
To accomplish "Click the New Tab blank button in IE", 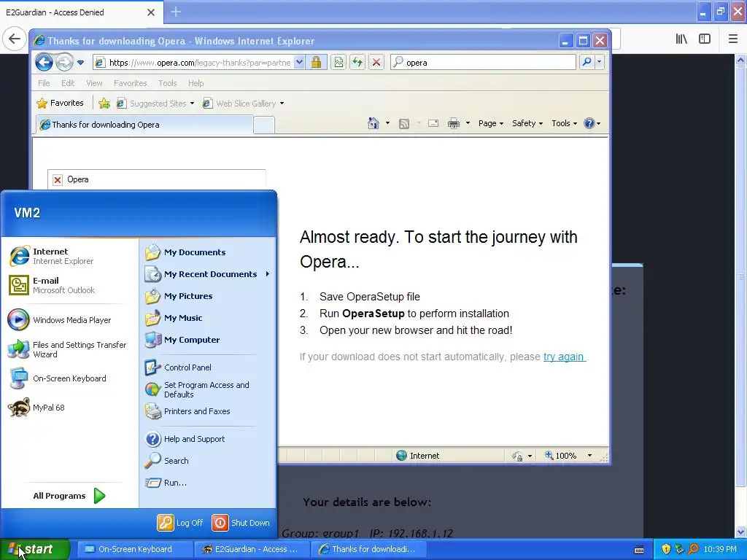I will pos(264,125).
